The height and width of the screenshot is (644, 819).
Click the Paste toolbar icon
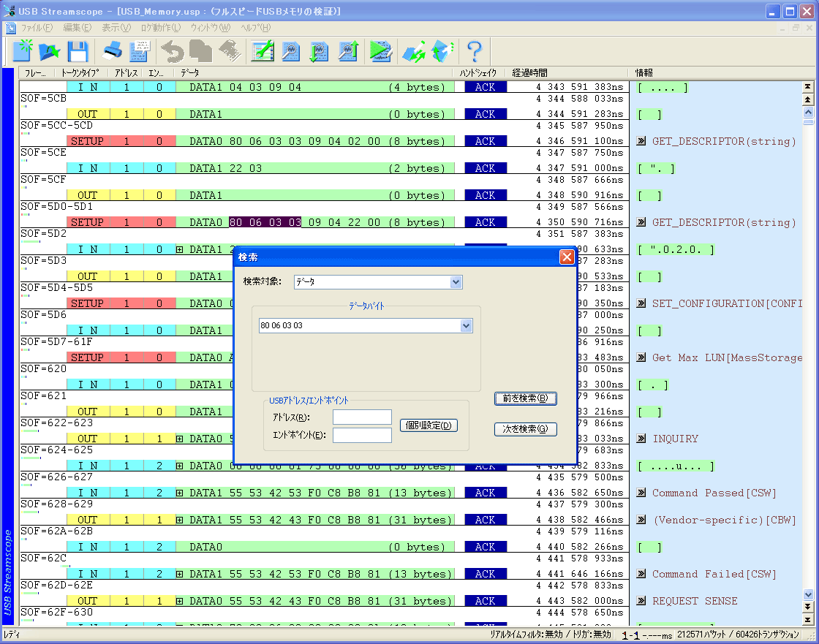coord(230,51)
